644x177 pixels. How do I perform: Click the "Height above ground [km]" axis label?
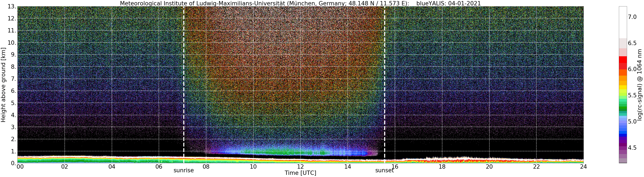pos(3,85)
